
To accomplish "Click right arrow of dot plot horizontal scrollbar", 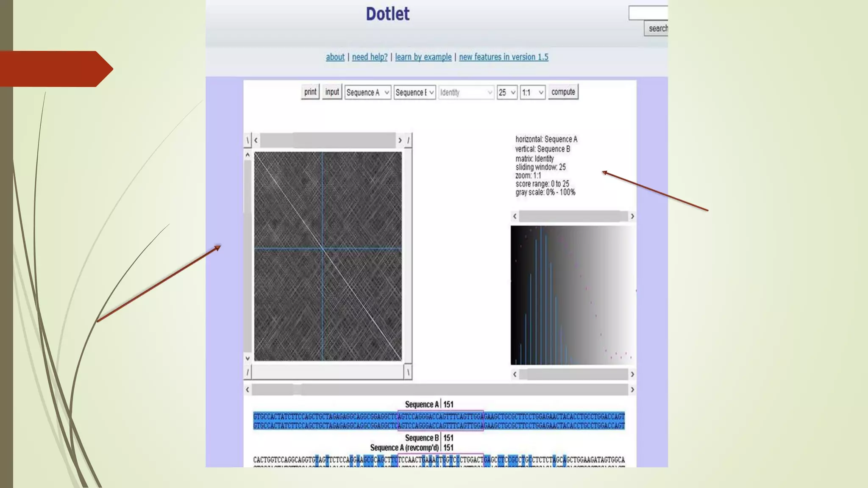I will click(x=400, y=140).
